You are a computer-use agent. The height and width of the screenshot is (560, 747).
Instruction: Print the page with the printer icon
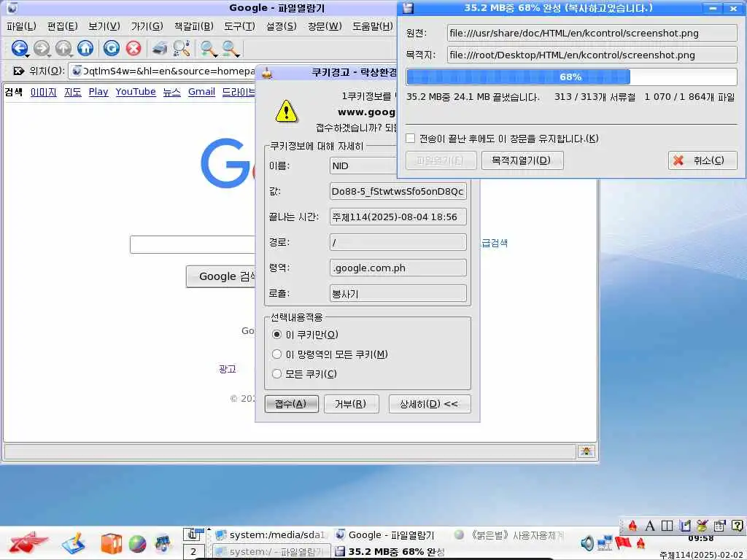tap(160, 47)
